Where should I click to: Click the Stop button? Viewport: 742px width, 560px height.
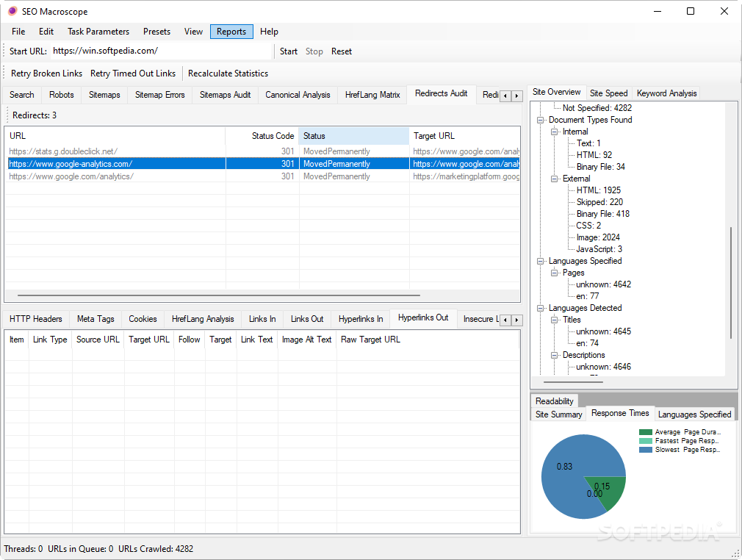tap(314, 51)
